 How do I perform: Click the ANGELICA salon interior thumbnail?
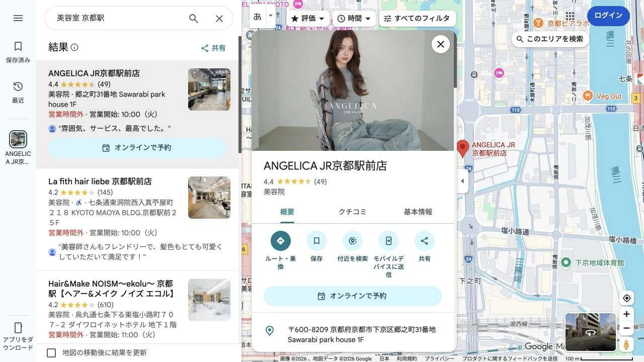(x=209, y=89)
